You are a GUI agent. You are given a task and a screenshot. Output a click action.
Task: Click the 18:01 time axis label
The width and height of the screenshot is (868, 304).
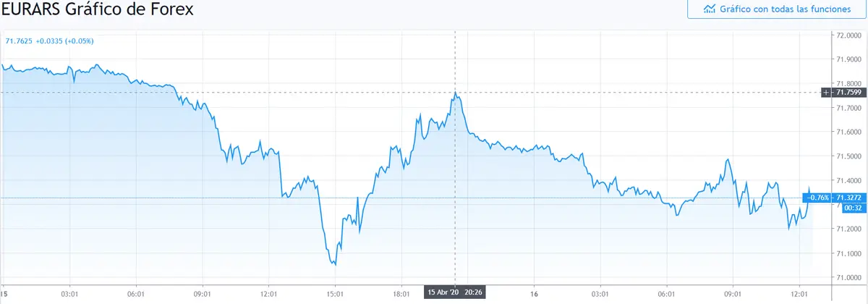pyautogui.click(x=401, y=292)
